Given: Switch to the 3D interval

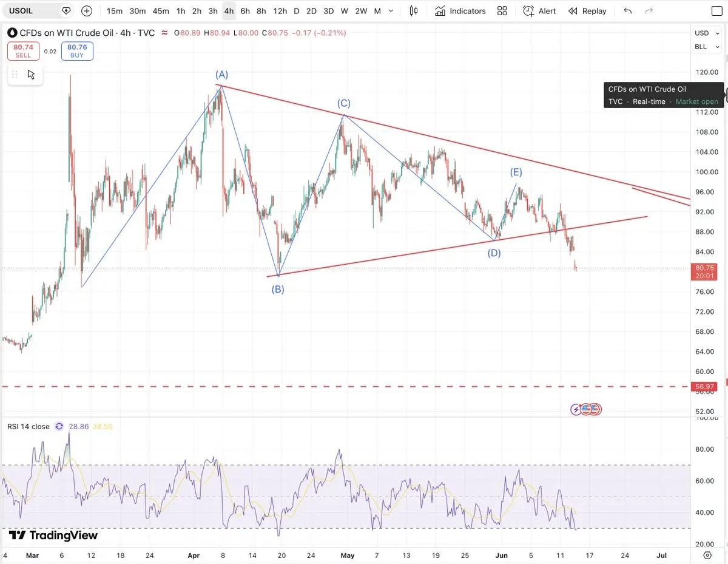Looking at the screenshot, I should coord(328,11).
